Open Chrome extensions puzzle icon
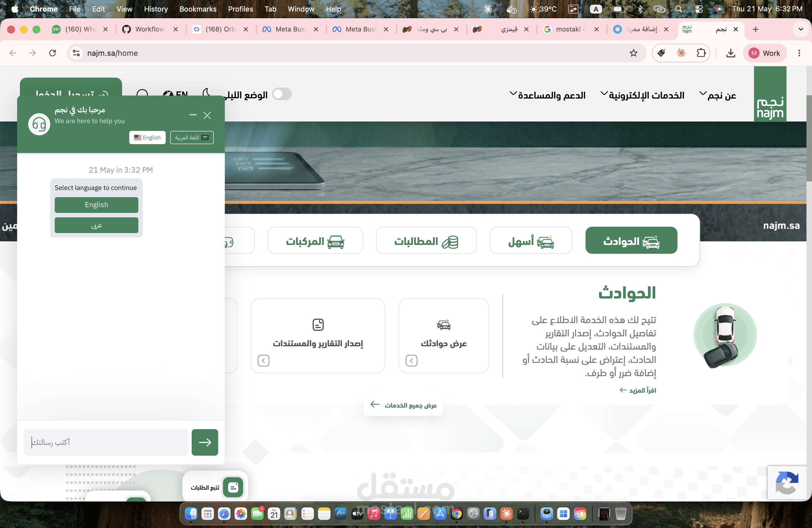Viewport: 812px width, 528px height. coord(701,53)
